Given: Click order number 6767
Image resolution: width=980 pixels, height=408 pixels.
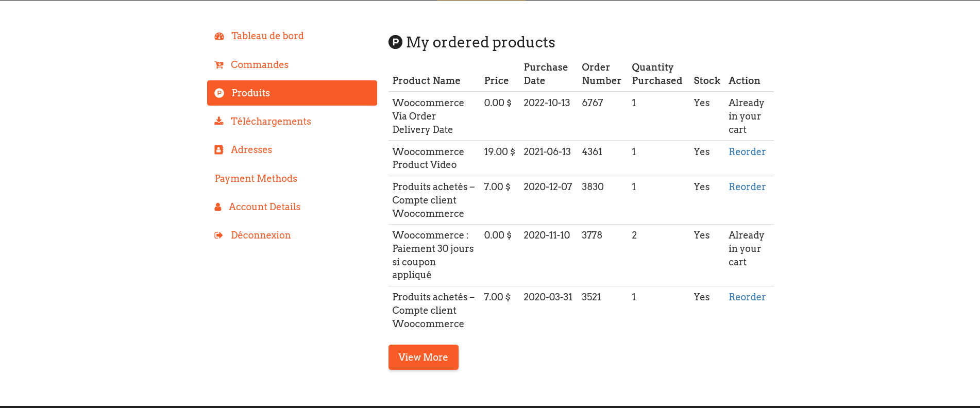Looking at the screenshot, I should point(593,103).
